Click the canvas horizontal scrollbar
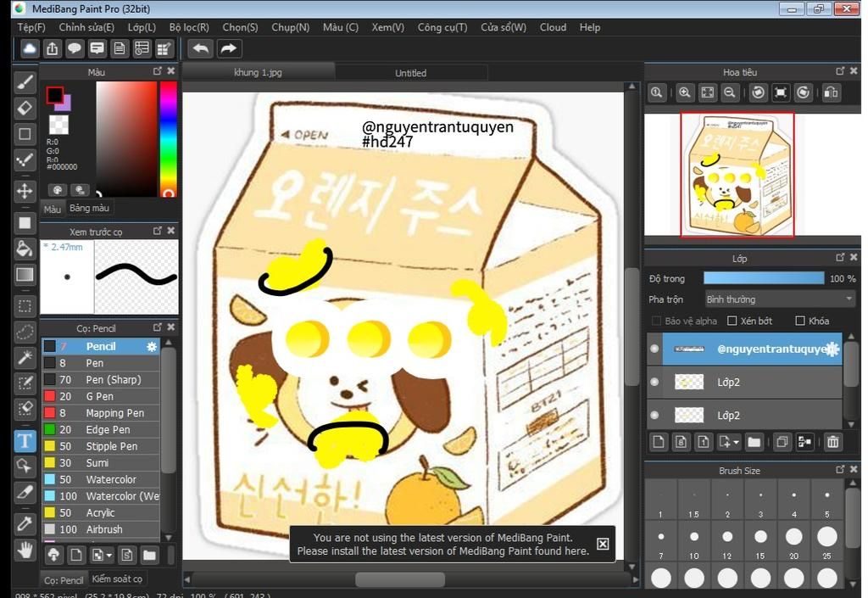 point(400,579)
